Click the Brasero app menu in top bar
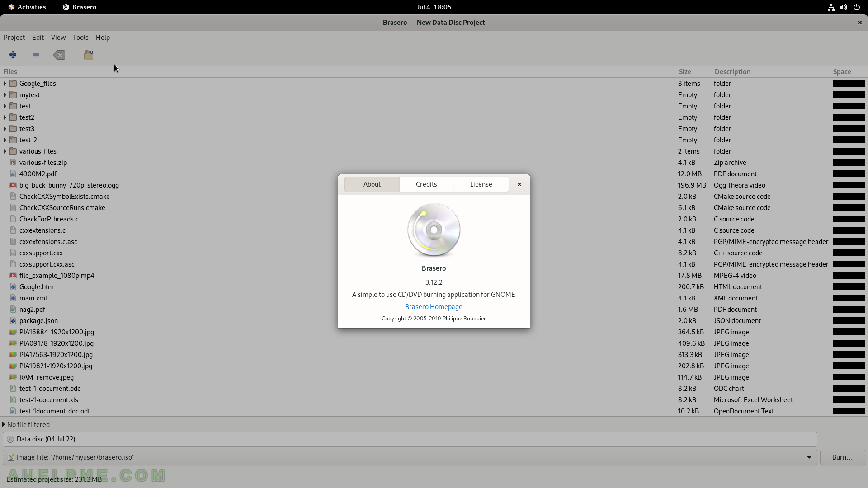 pyautogui.click(x=80, y=7)
